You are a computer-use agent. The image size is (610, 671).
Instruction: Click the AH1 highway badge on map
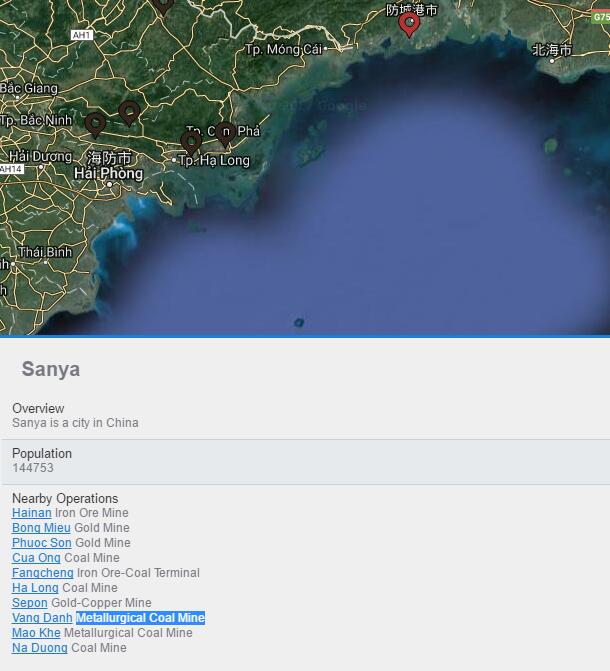coord(82,35)
